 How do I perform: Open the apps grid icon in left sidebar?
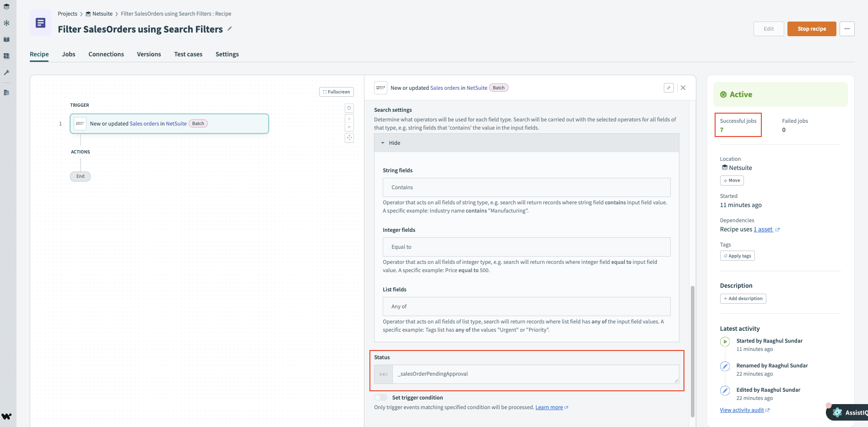6,56
